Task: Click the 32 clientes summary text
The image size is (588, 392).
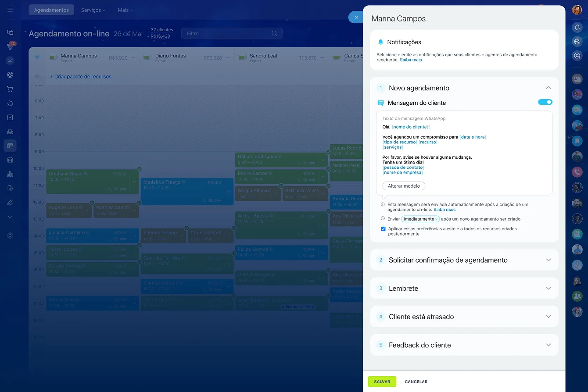Action: coord(160,30)
